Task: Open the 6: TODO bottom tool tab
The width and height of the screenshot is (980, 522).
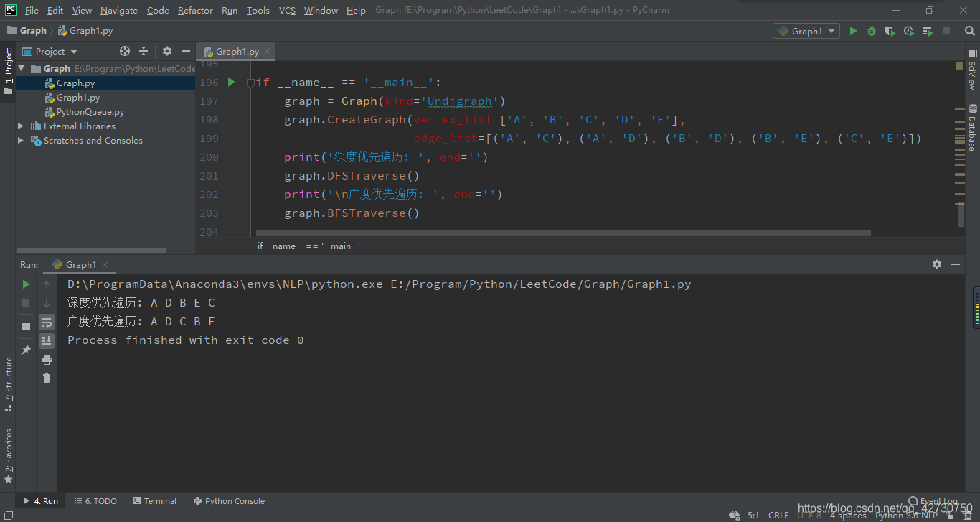Action: 95,501
